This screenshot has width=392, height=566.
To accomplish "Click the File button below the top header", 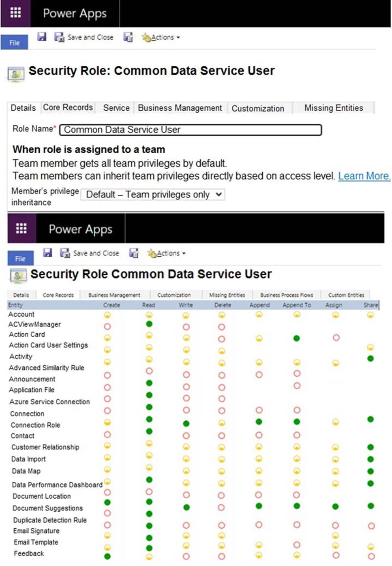I will (x=14, y=43).
